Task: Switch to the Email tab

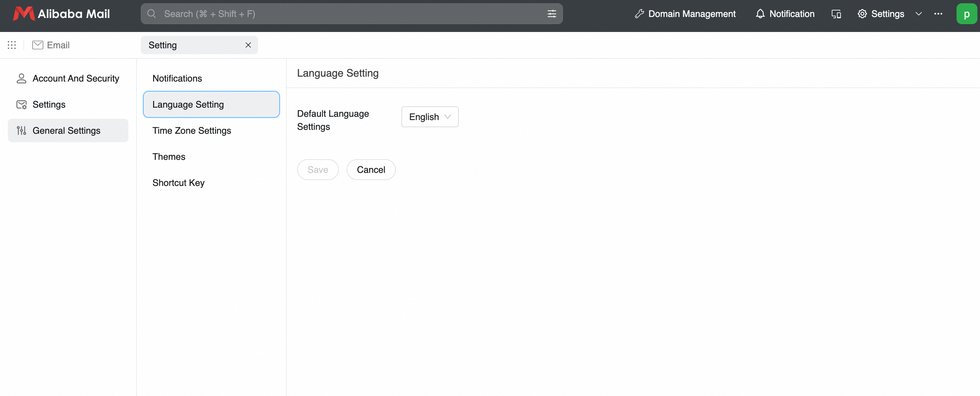Action: pos(51,45)
